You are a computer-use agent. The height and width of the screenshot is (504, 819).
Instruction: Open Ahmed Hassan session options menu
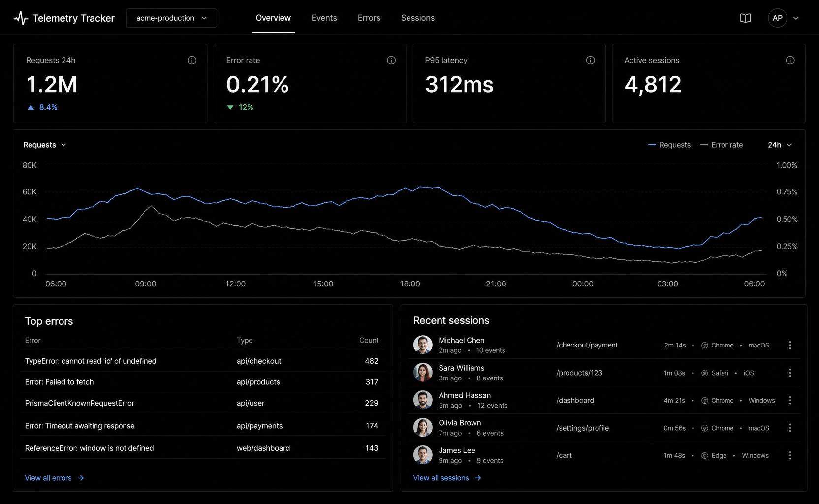click(790, 400)
